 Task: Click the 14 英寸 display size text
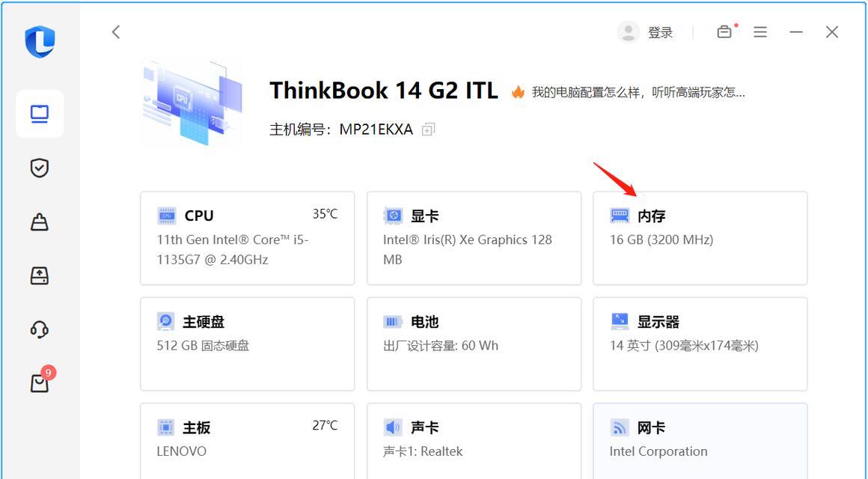point(684,346)
